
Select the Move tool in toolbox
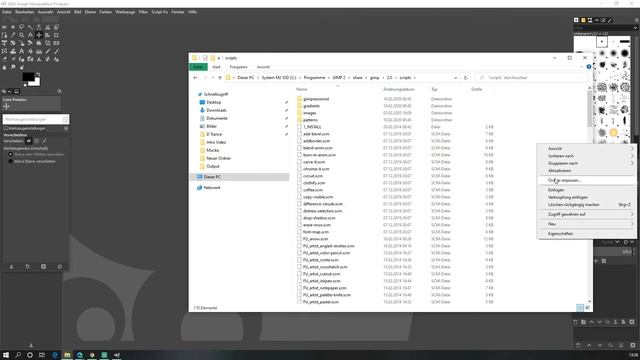click(39, 35)
